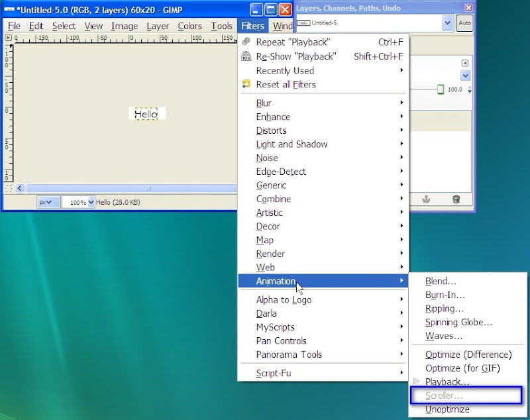Open the Web filters submenu
Viewport: 530px width, 420px height.
(323, 267)
